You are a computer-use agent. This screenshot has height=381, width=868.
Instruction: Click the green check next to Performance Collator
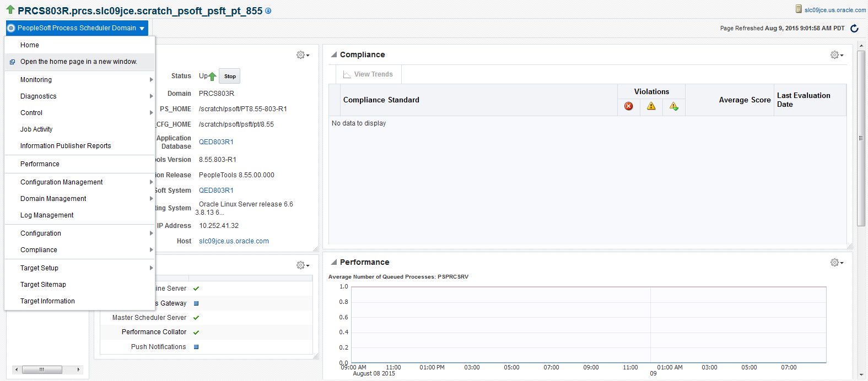[x=196, y=333]
